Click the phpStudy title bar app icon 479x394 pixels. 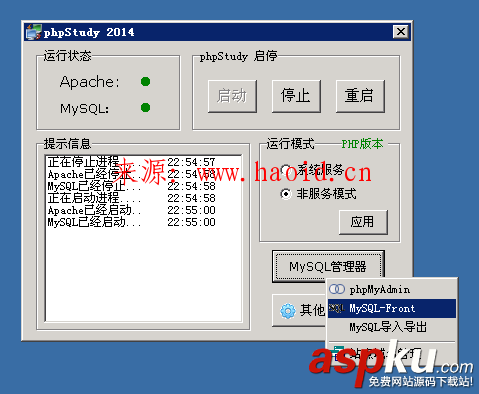coord(33,32)
